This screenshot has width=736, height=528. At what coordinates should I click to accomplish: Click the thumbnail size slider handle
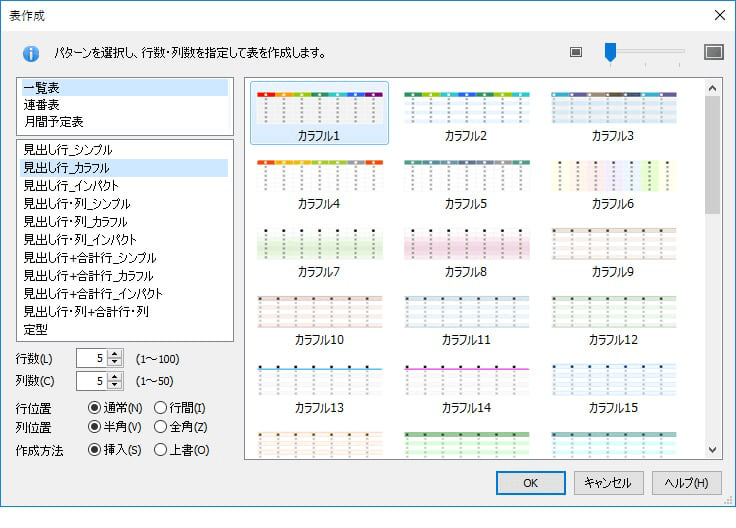click(x=609, y=52)
